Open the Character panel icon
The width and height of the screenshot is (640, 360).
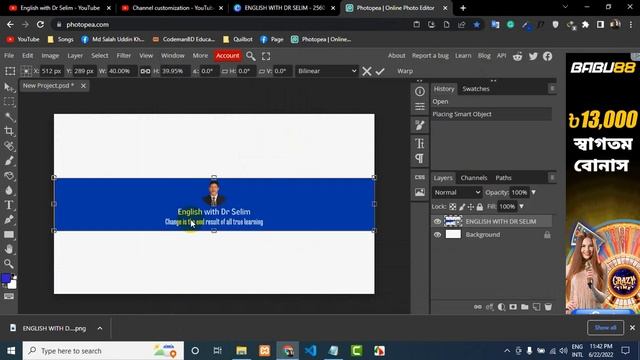coord(420,143)
